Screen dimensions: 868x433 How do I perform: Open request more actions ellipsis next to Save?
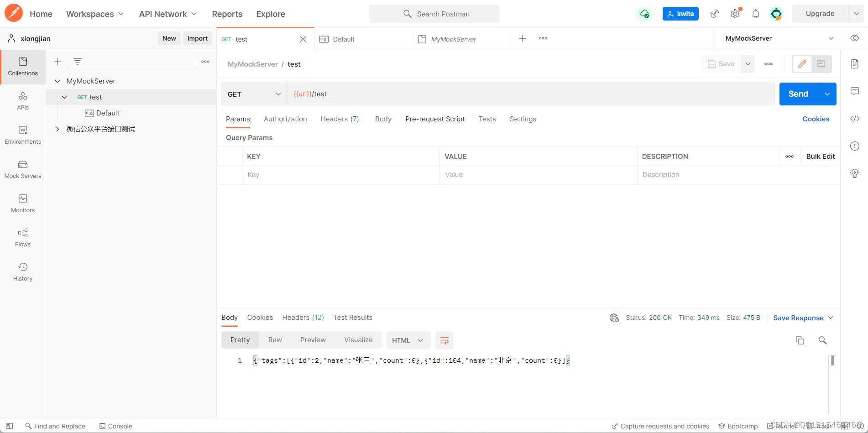769,64
